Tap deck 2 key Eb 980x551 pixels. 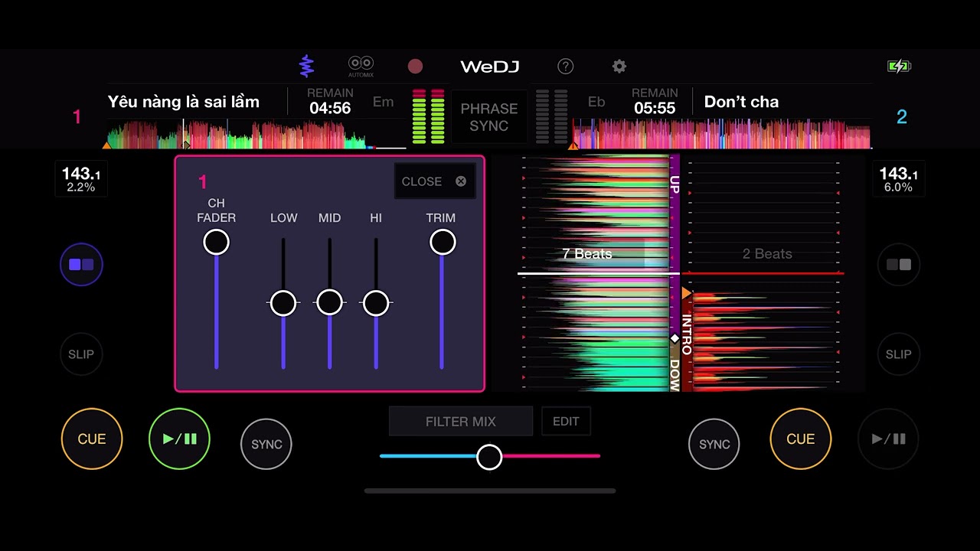[596, 102]
